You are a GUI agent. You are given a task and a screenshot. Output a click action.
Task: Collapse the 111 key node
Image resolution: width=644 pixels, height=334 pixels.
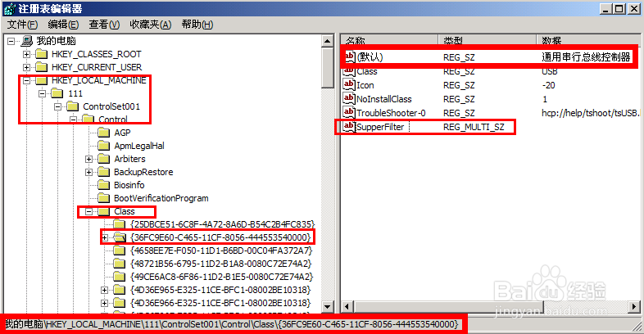pos(43,93)
